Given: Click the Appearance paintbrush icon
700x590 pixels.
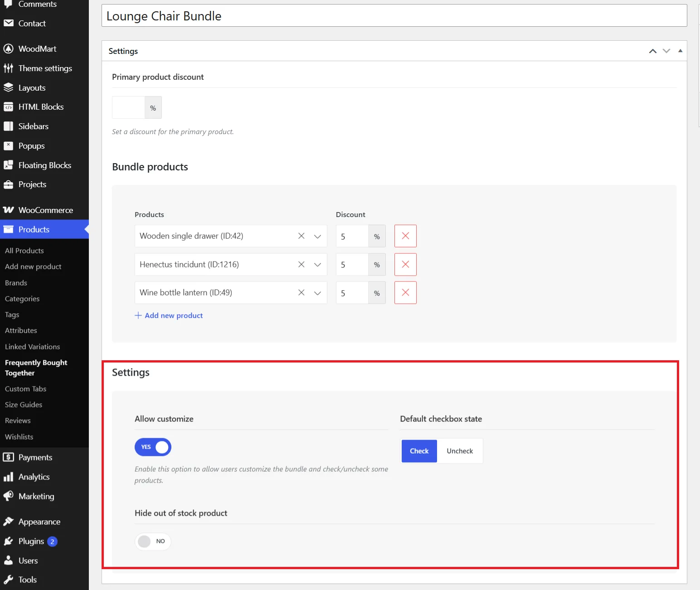Looking at the screenshot, I should pyautogui.click(x=8, y=522).
